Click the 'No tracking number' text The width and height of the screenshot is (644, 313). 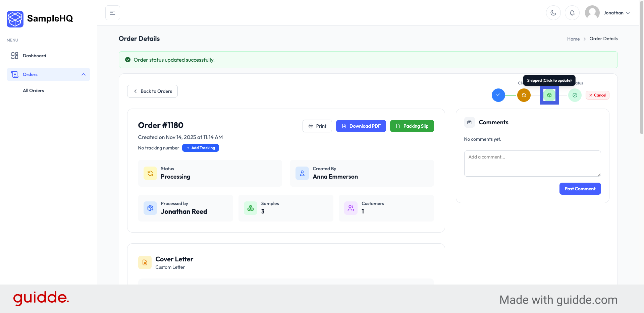[159, 148]
